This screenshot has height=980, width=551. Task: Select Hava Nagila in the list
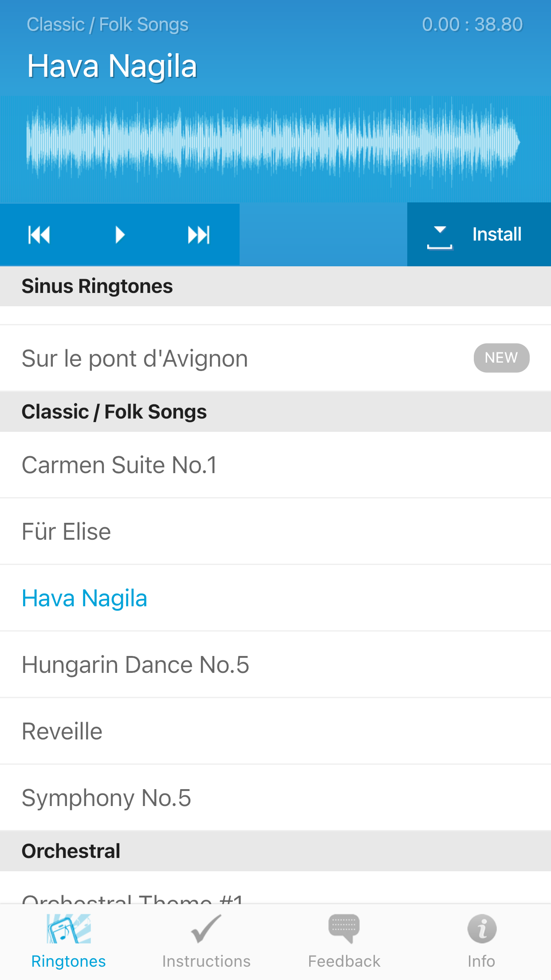coord(85,598)
